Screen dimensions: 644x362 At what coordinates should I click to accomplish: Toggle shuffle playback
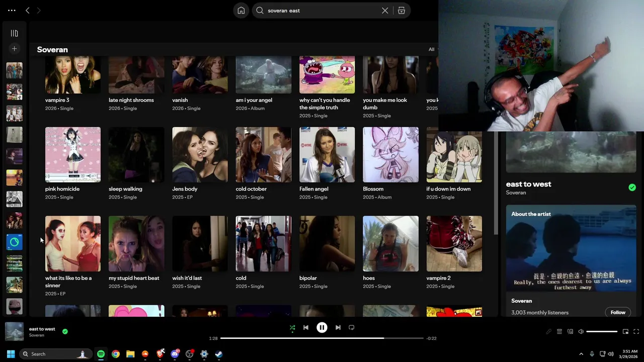(x=292, y=327)
